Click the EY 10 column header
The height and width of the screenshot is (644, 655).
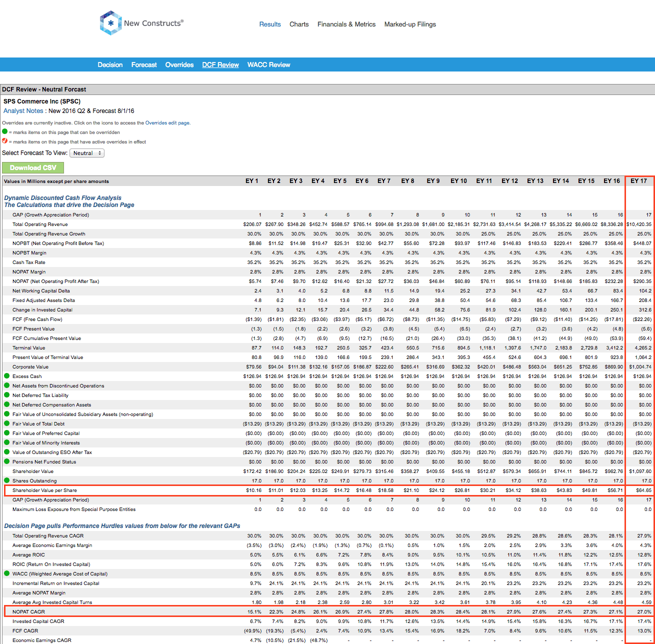(x=458, y=181)
